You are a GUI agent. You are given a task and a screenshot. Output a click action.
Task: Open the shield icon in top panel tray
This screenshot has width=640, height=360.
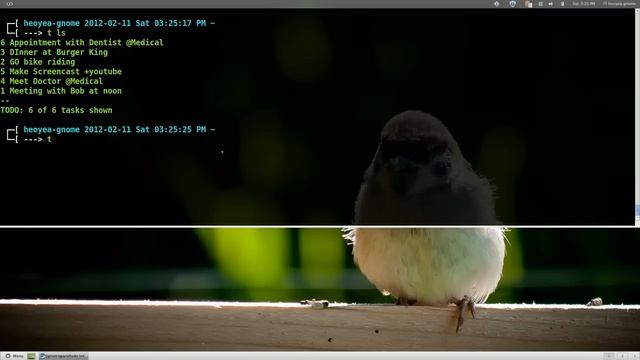(x=513, y=4)
